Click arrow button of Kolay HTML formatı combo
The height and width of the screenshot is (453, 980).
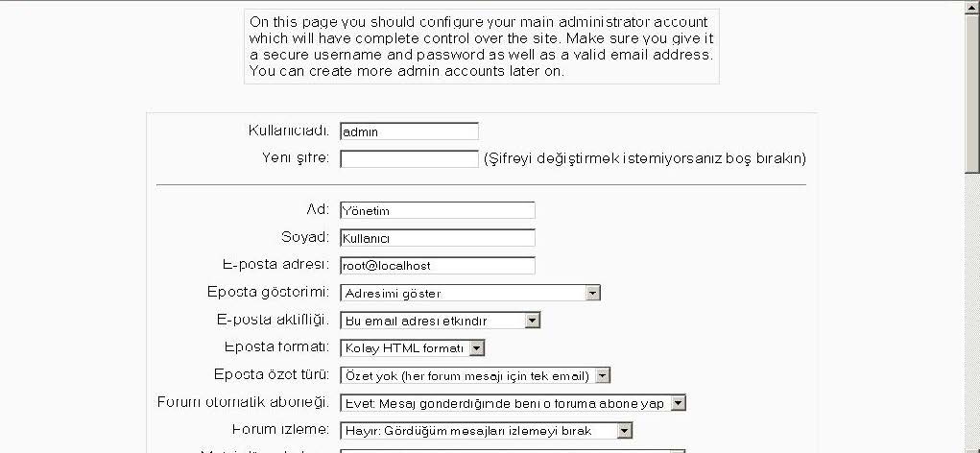pyautogui.click(x=477, y=348)
